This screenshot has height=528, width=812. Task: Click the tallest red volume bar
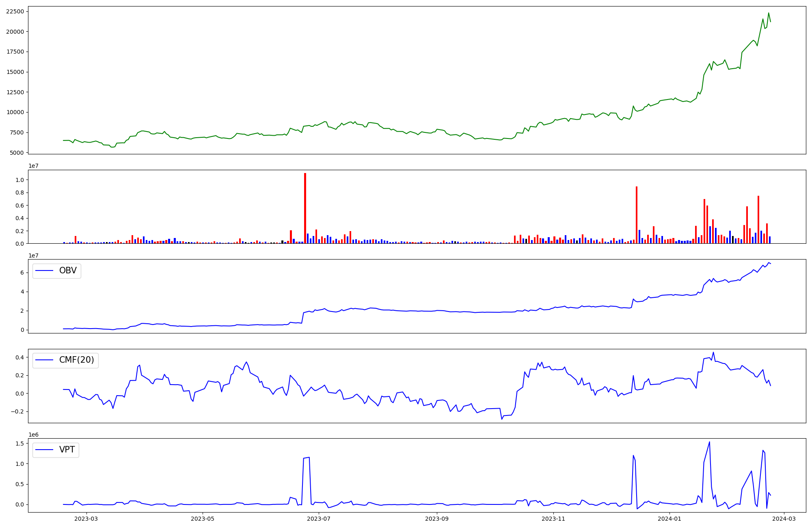305,208
